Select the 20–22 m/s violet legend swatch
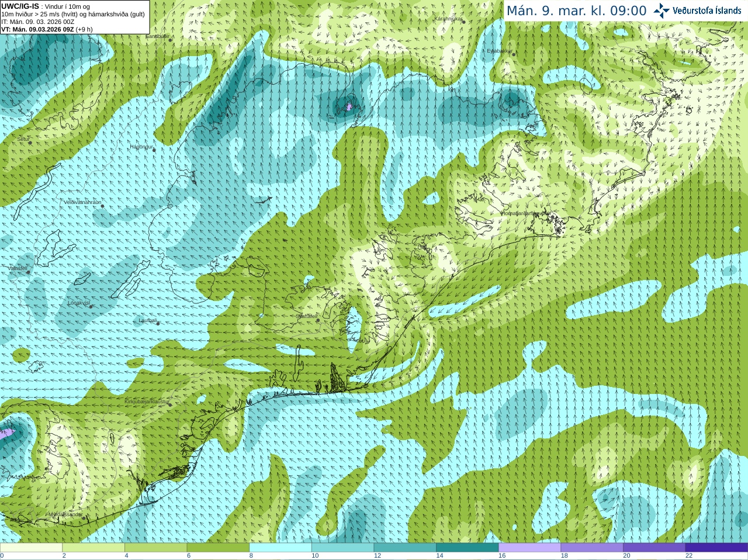Screen dimensions: 748x560 click(654, 548)
